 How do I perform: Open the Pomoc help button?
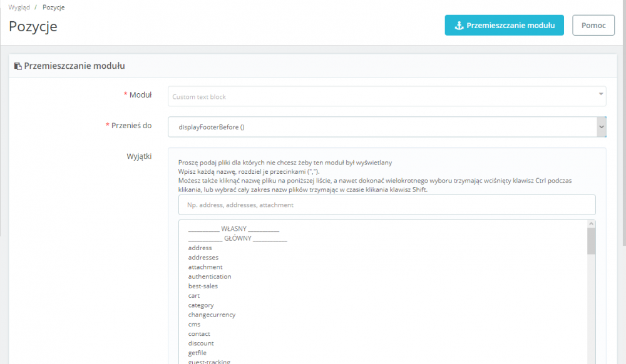(x=593, y=25)
